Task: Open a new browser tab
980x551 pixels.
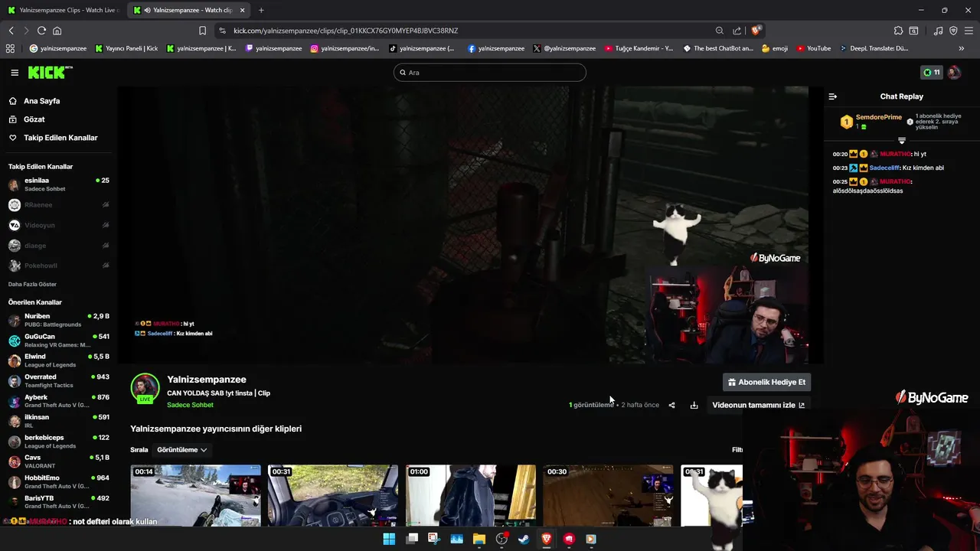Action: pyautogui.click(x=261, y=10)
